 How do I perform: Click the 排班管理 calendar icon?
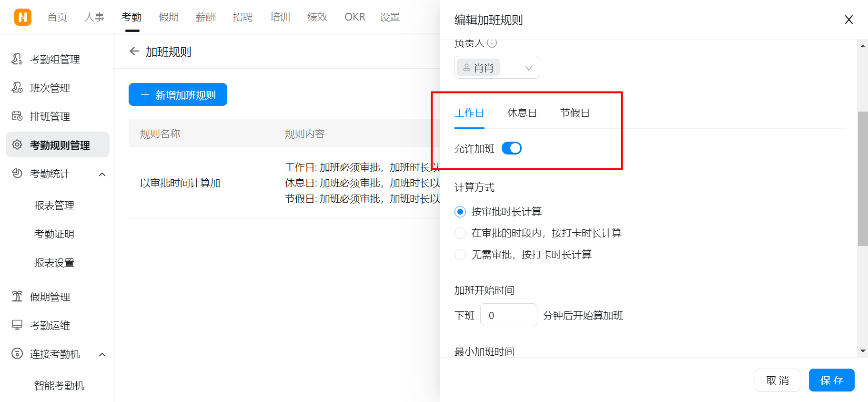point(17,116)
